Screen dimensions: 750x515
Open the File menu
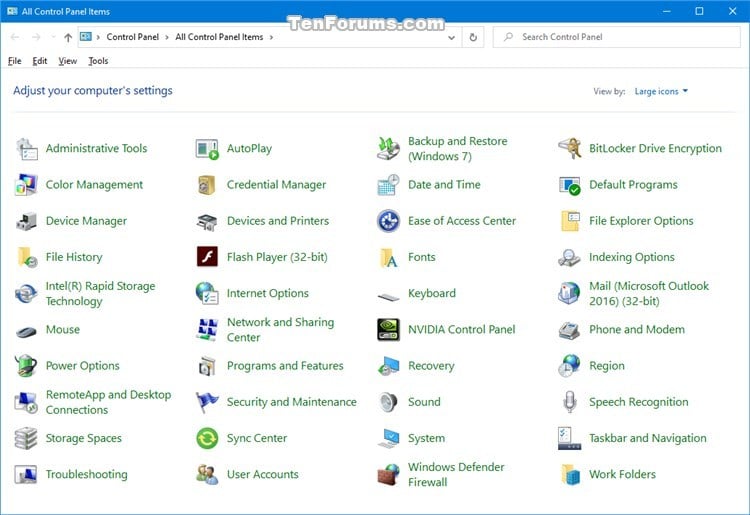click(14, 61)
